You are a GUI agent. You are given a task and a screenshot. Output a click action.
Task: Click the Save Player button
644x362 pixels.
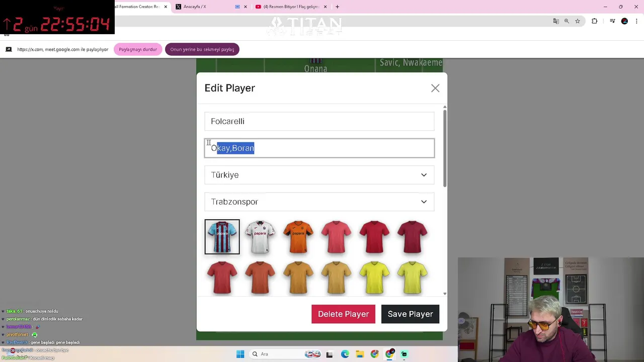(410, 314)
